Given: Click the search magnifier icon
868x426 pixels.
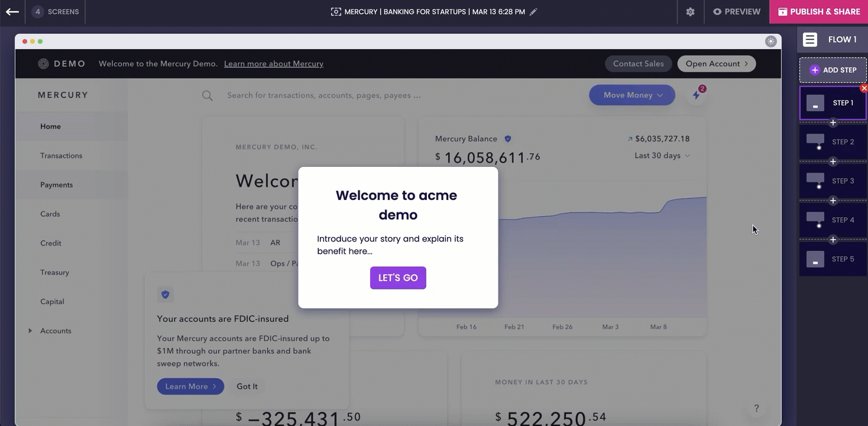Looking at the screenshot, I should [208, 96].
